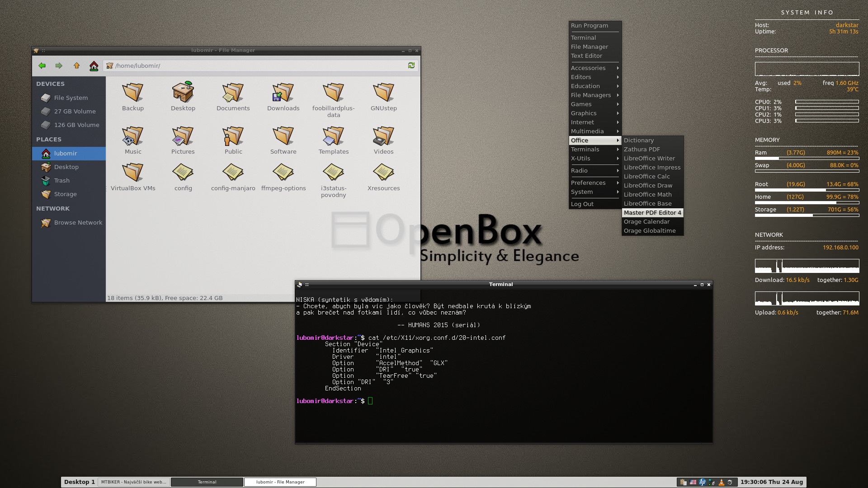
Task: Open the Public folder
Action: tap(233, 140)
